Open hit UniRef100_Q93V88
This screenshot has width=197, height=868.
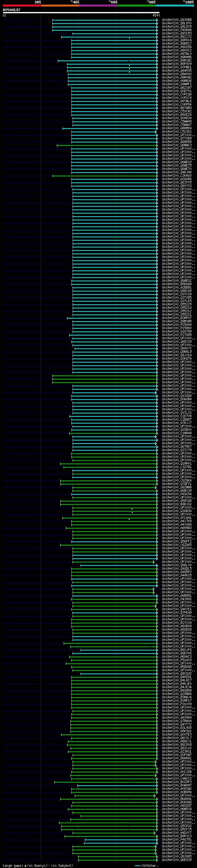click(x=177, y=20)
